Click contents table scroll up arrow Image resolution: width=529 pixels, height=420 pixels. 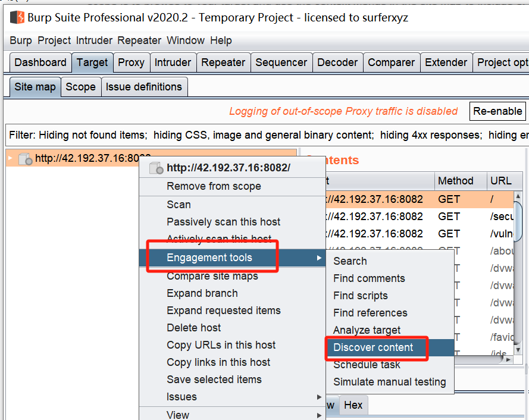tap(518, 196)
